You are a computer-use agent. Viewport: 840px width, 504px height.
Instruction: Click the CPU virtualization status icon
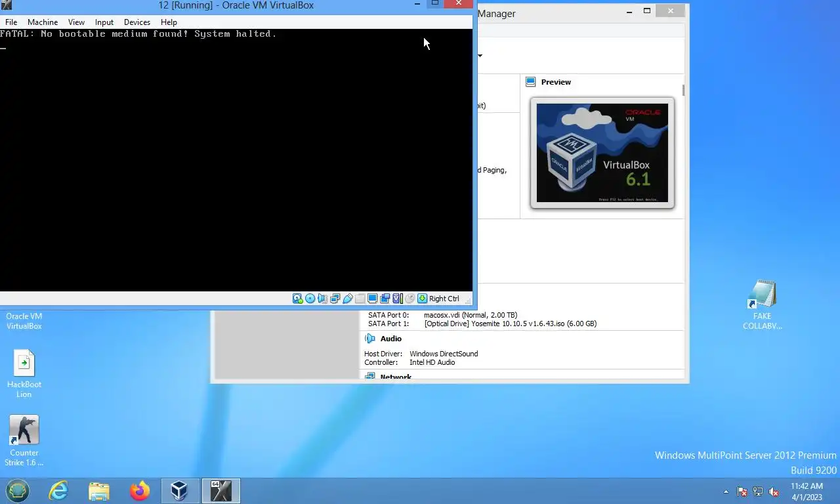pos(397,299)
